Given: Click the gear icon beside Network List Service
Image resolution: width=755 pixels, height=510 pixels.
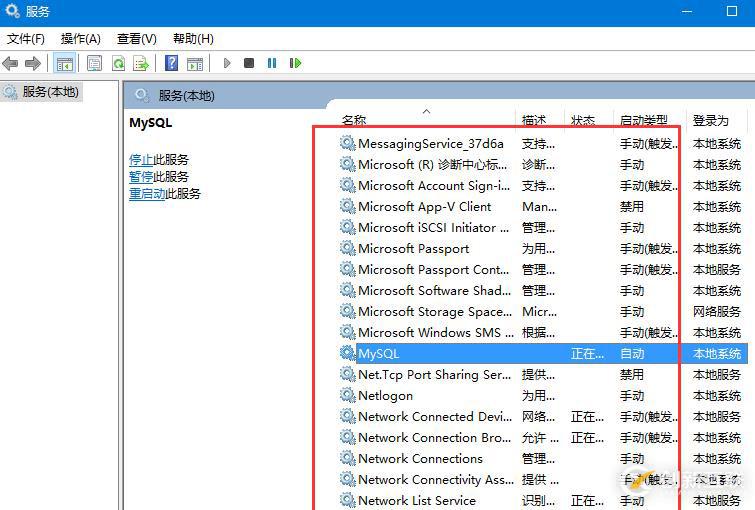Looking at the screenshot, I should click(347, 500).
